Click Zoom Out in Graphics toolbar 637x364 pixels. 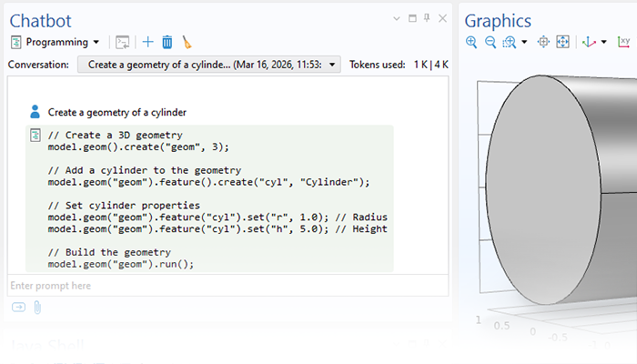click(x=490, y=42)
